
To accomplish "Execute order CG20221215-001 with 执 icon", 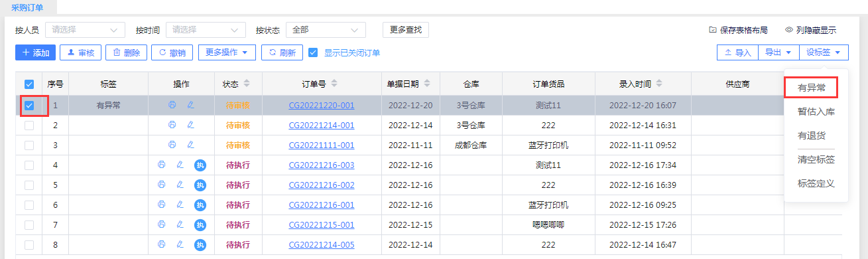I will [x=200, y=225].
